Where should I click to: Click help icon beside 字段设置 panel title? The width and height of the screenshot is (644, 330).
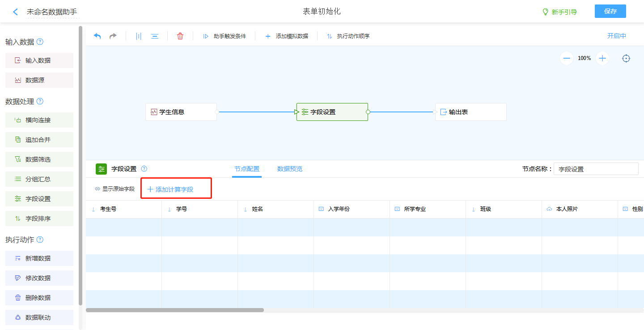click(144, 169)
